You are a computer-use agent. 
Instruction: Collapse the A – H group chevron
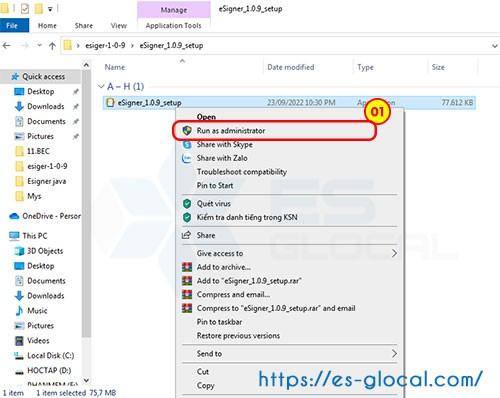pos(101,86)
